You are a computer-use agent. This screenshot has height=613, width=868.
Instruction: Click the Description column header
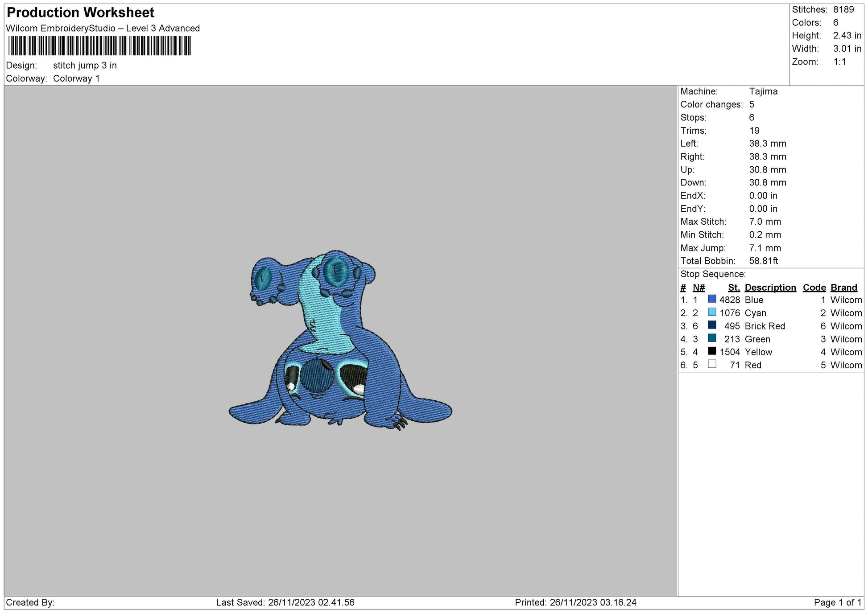pyautogui.click(x=770, y=288)
